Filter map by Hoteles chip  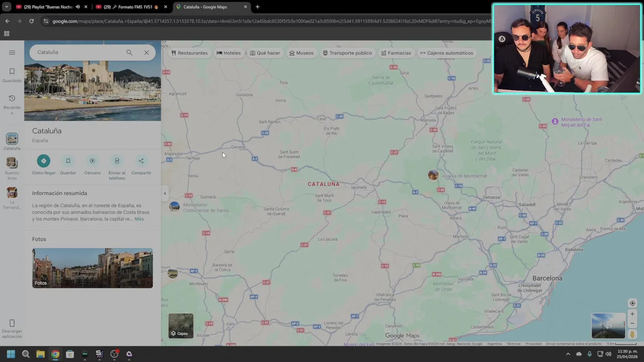[x=229, y=53]
